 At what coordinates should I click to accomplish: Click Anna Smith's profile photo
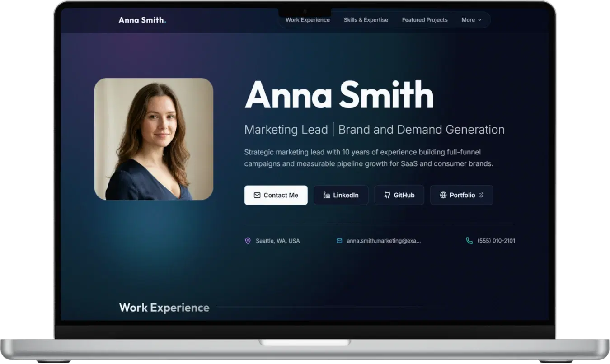(154, 139)
